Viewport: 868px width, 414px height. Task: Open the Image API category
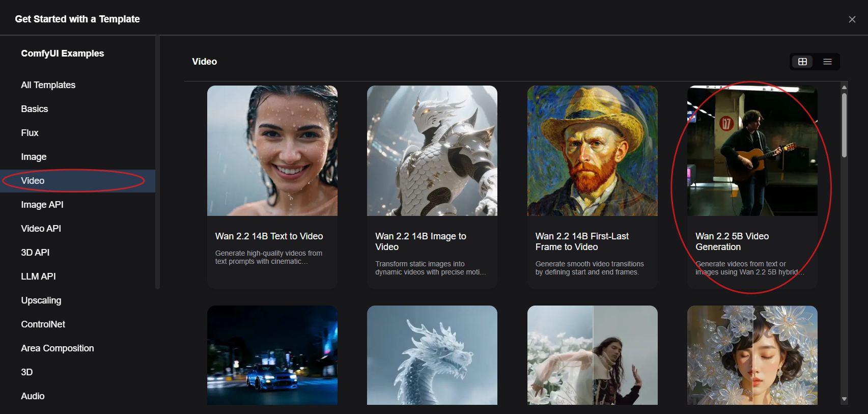(x=77, y=205)
